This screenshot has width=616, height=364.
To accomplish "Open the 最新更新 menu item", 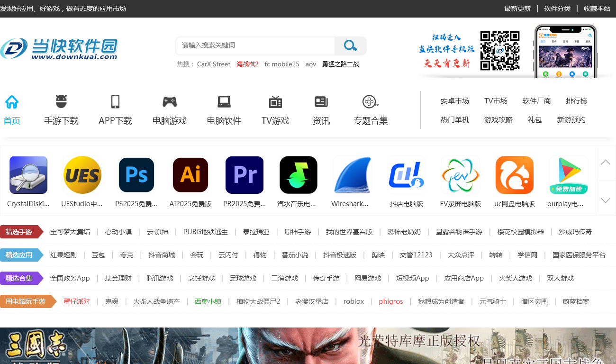I will click(x=517, y=9).
